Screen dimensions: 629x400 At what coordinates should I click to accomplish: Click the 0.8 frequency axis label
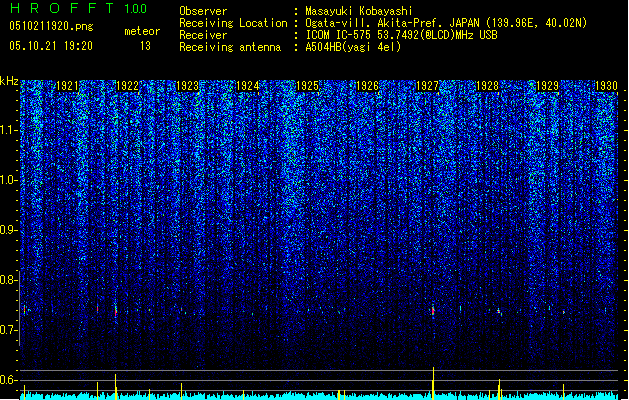coord(8,280)
